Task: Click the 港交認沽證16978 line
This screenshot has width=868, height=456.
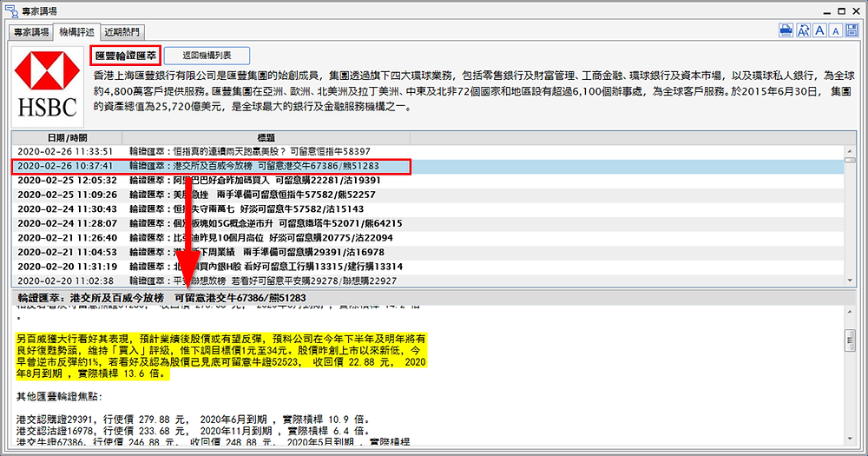Action: pyautogui.click(x=192, y=431)
